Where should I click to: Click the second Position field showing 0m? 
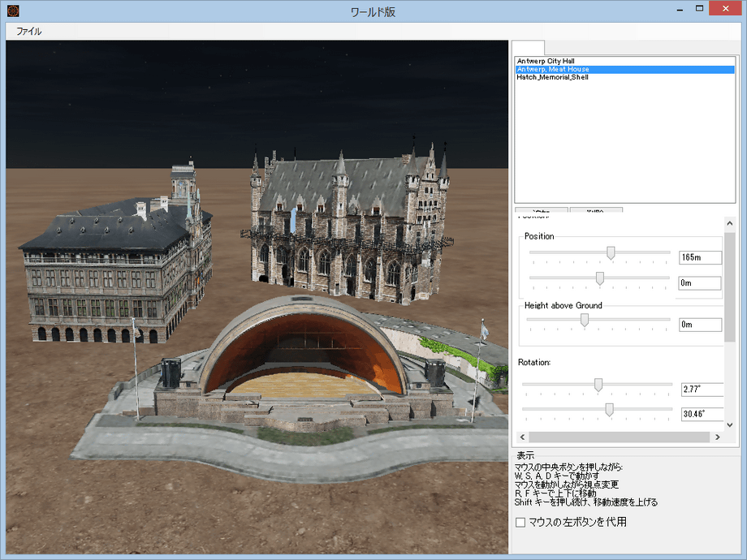[x=700, y=283]
